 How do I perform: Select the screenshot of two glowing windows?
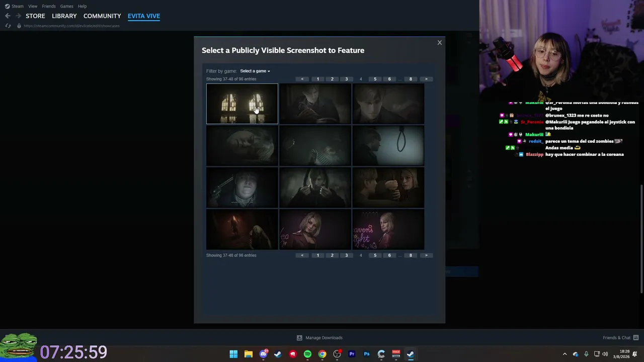click(242, 104)
